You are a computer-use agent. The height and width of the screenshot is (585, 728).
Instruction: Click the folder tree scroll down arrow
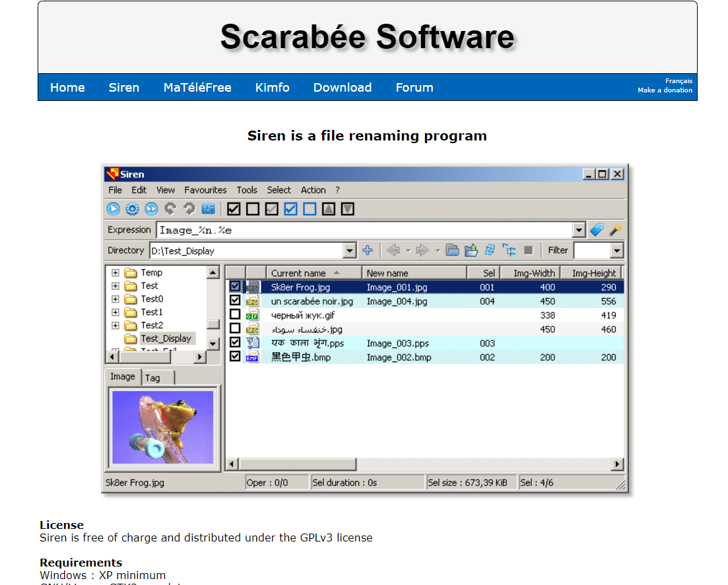click(213, 344)
